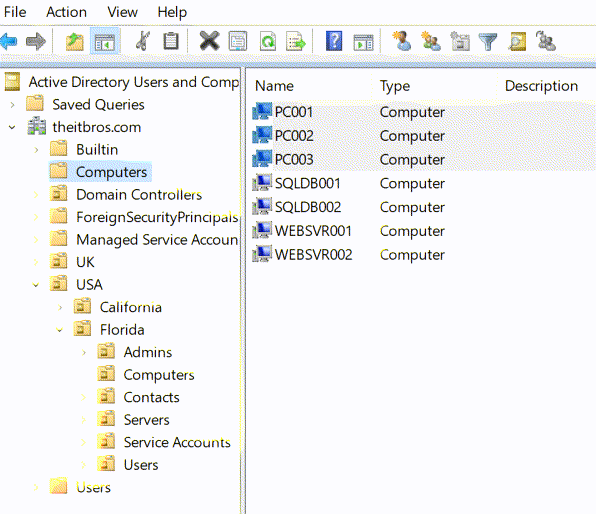Open the View menu
Screen dimensions: 596x514
[x=122, y=12]
